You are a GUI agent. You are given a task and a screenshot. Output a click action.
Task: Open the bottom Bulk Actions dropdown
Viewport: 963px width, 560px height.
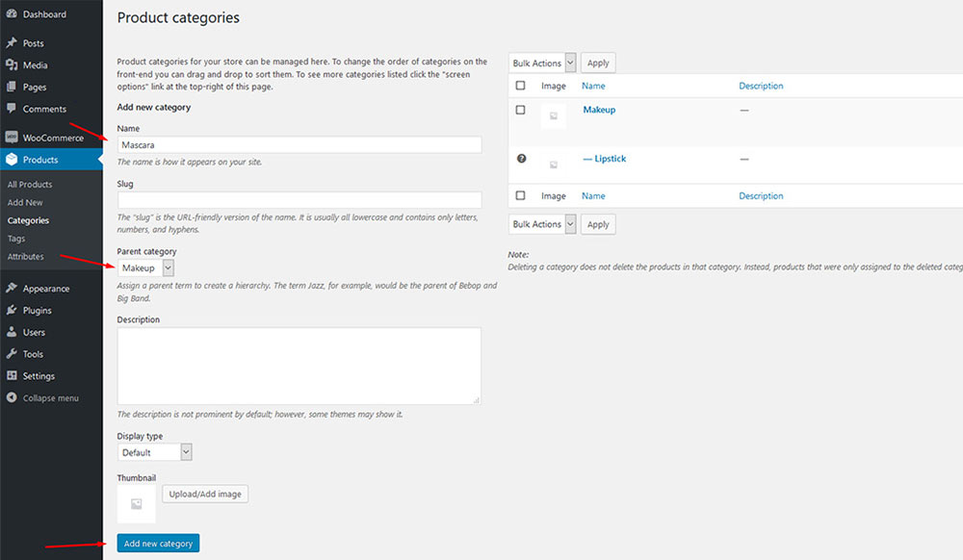click(542, 224)
